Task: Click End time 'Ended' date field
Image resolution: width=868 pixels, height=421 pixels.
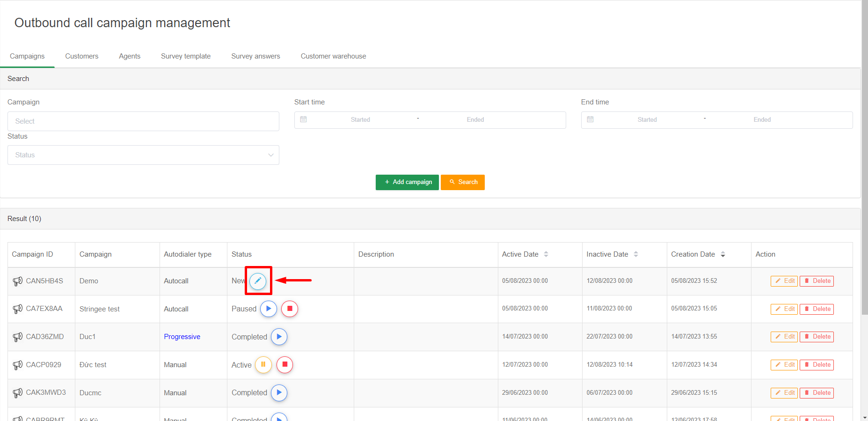Action: [x=762, y=120]
